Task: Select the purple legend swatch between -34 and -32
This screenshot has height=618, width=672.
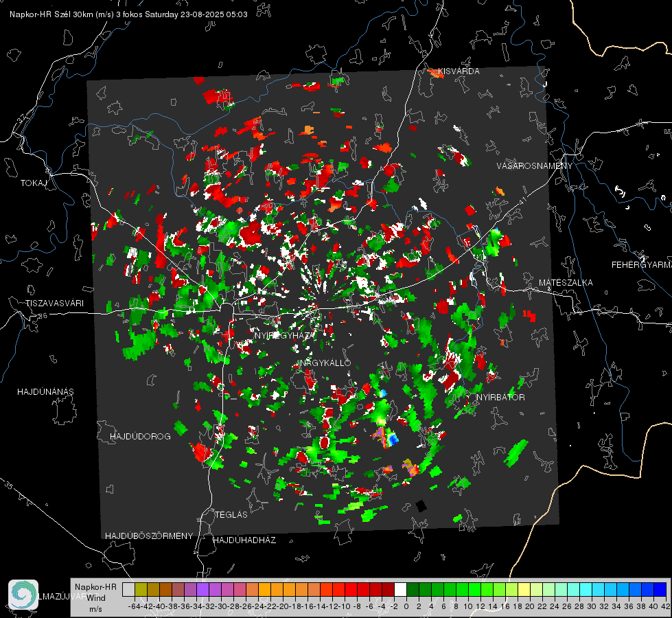Action: pyautogui.click(x=202, y=589)
